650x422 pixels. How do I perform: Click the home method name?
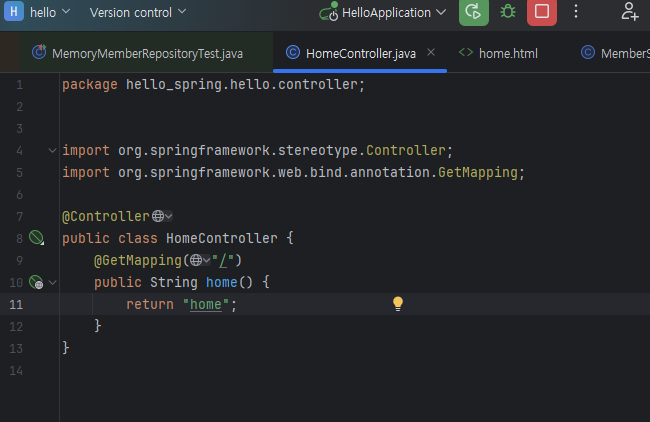pyautogui.click(x=221, y=282)
